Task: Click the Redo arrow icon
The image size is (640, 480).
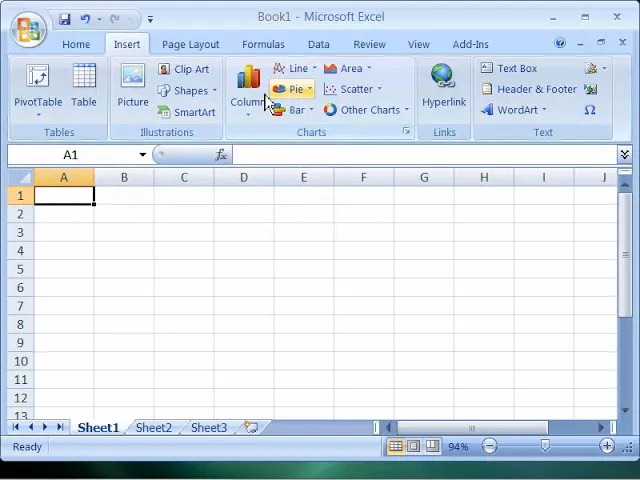Action: tap(115, 19)
